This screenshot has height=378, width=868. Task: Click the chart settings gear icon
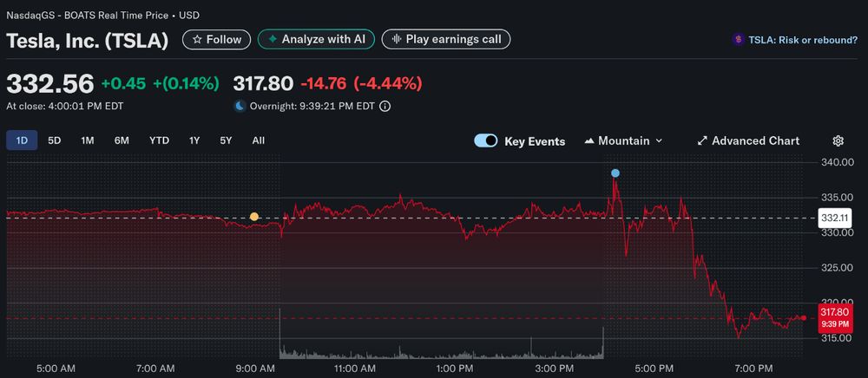pos(838,141)
